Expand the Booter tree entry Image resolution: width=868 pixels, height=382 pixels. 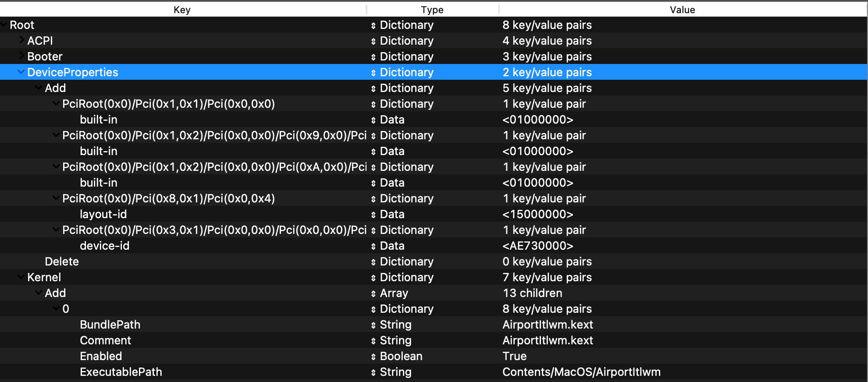point(21,56)
